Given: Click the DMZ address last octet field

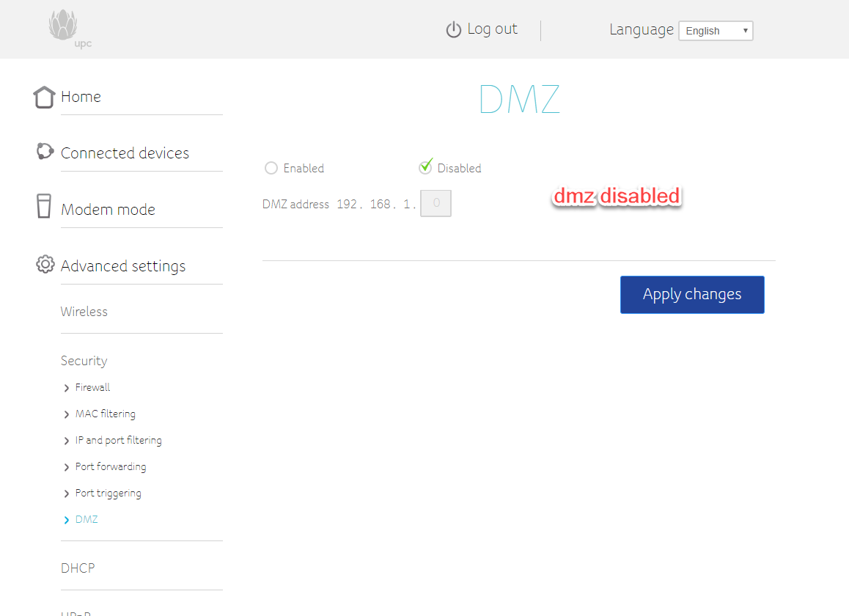Looking at the screenshot, I should [435, 204].
